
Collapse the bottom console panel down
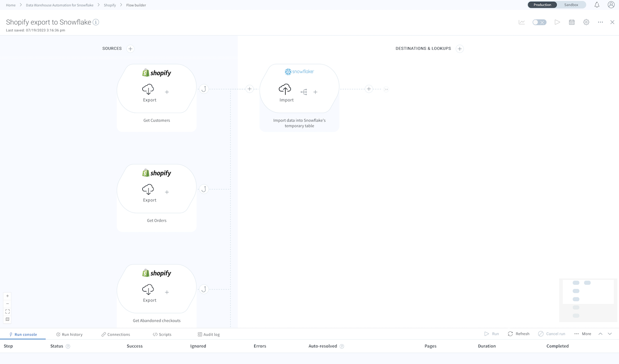click(x=610, y=334)
